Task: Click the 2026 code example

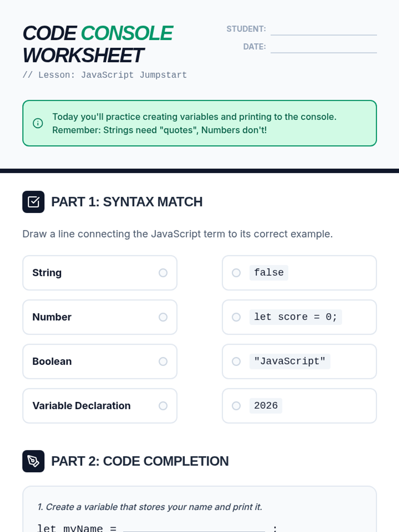Action: click(x=266, y=406)
